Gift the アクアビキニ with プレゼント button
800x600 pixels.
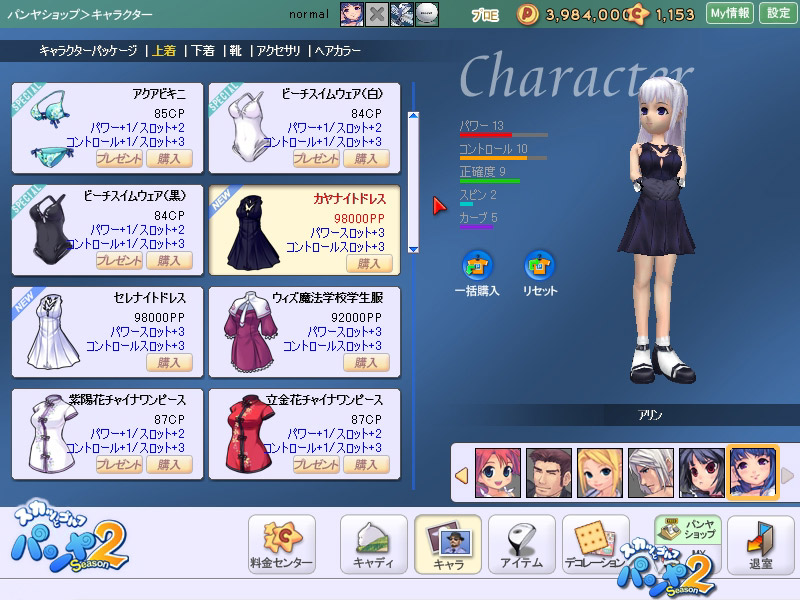coord(119,159)
